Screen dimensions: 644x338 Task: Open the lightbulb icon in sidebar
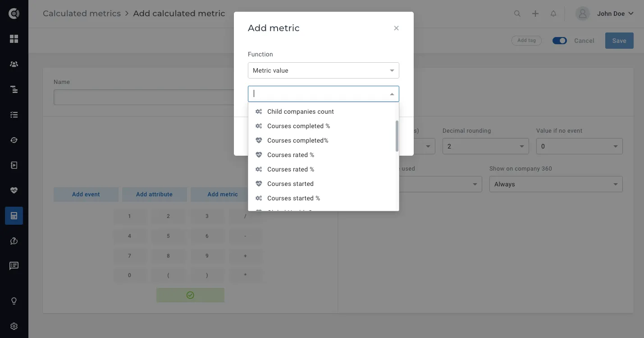coord(14,301)
